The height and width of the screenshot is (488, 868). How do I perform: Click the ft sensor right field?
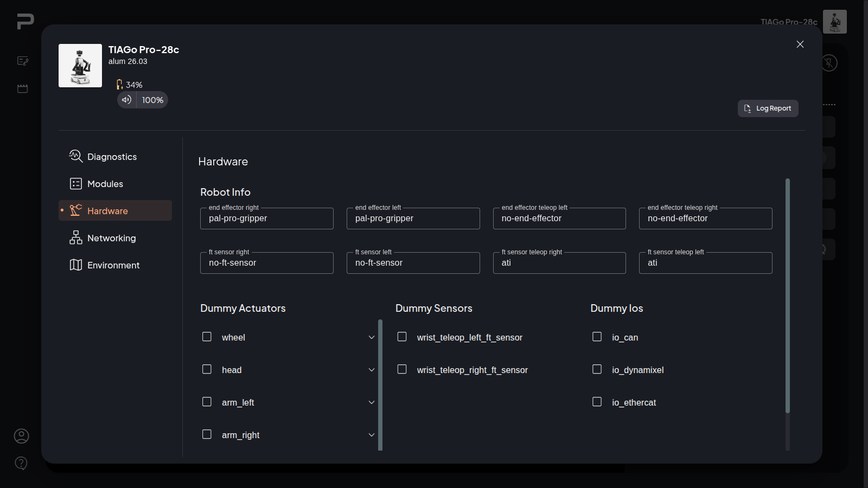coord(267,262)
